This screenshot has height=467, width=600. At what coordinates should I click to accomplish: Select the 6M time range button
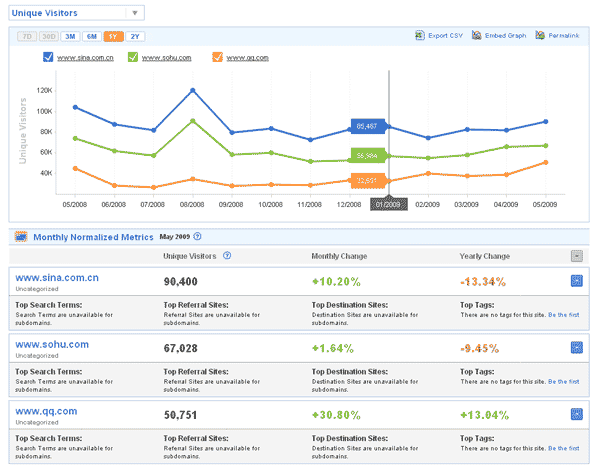[92, 36]
